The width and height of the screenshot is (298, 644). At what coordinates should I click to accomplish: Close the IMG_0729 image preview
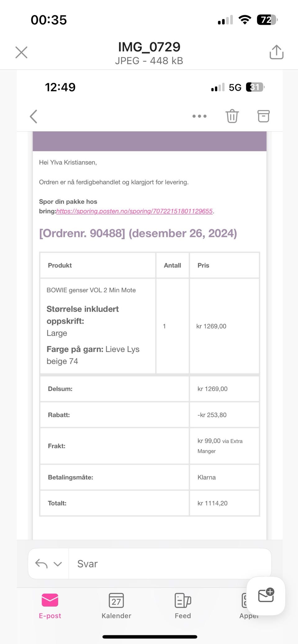point(21,52)
